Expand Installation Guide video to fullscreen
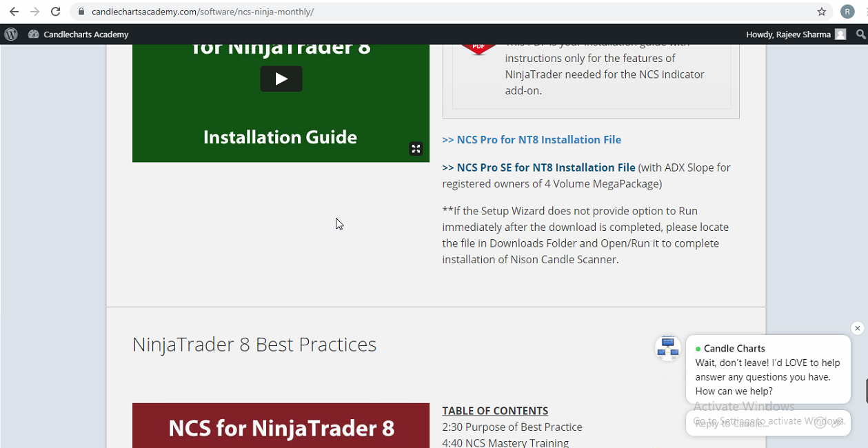This screenshot has width=868, height=448. tap(416, 148)
